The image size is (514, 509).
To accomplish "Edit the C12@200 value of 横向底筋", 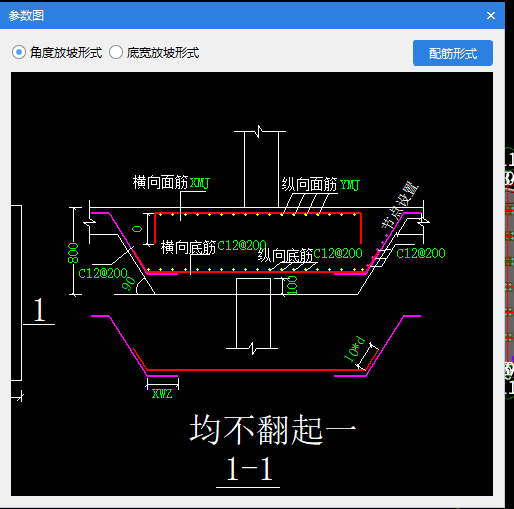I will pyautogui.click(x=242, y=246).
